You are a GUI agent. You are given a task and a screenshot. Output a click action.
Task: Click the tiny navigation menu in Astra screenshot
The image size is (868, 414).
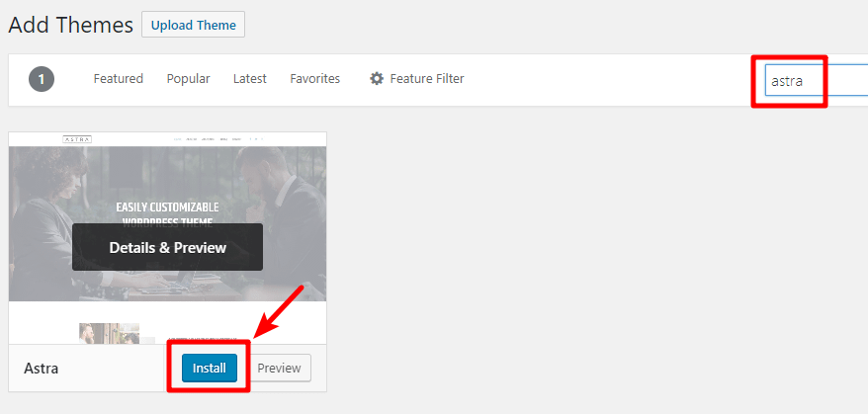click(218, 139)
